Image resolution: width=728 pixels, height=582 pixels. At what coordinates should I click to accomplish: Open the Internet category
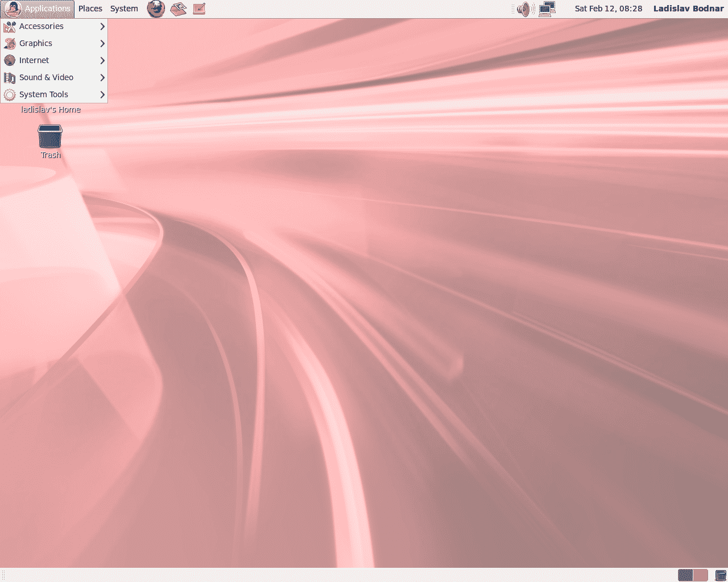pyautogui.click(x=54, y=60)
